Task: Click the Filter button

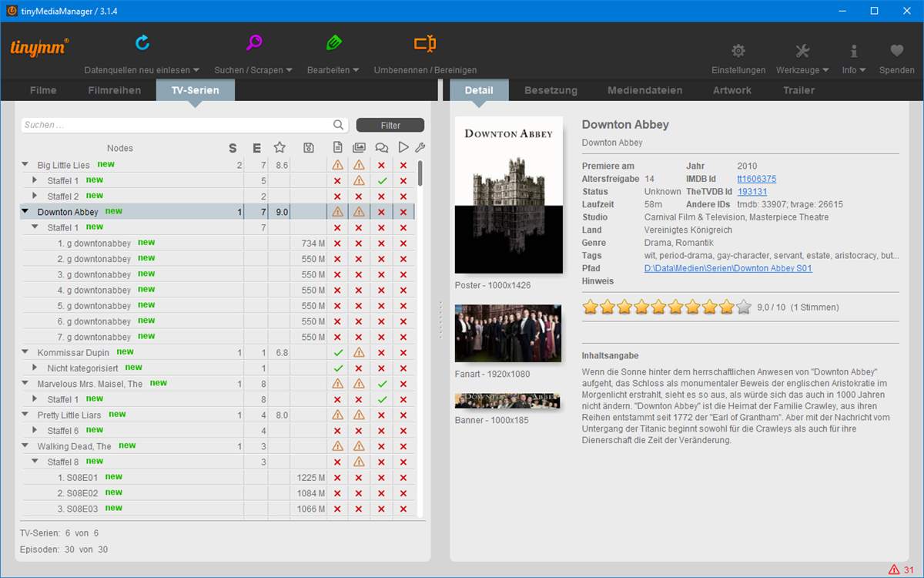Action: 390,125
